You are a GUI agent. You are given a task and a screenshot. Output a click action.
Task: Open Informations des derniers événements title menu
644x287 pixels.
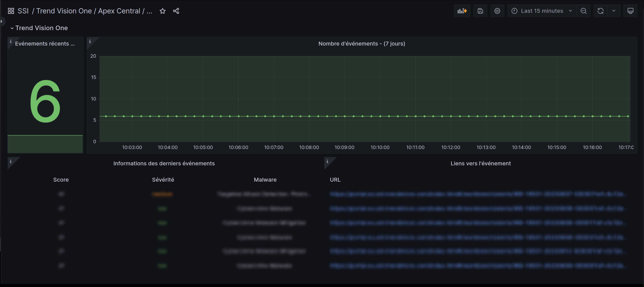(x=164, y=163)
